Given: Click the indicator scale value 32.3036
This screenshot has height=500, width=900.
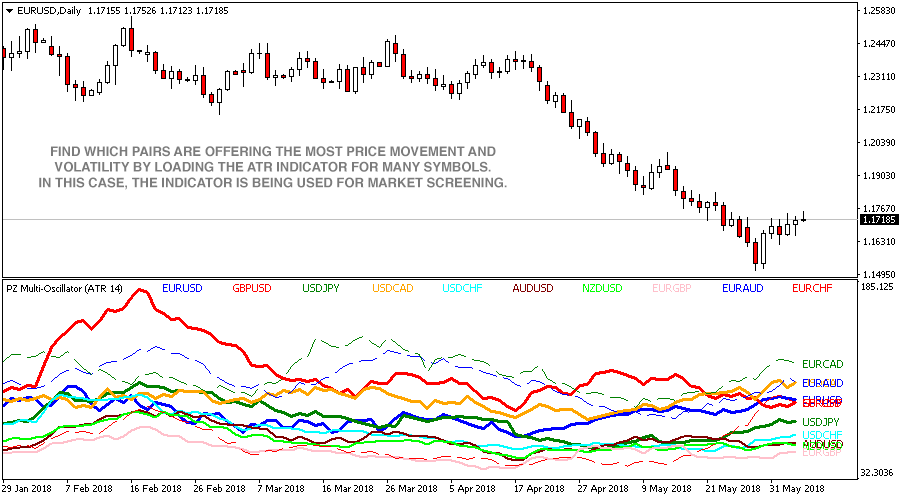Looking at the screenshot, I should point(878,473).
